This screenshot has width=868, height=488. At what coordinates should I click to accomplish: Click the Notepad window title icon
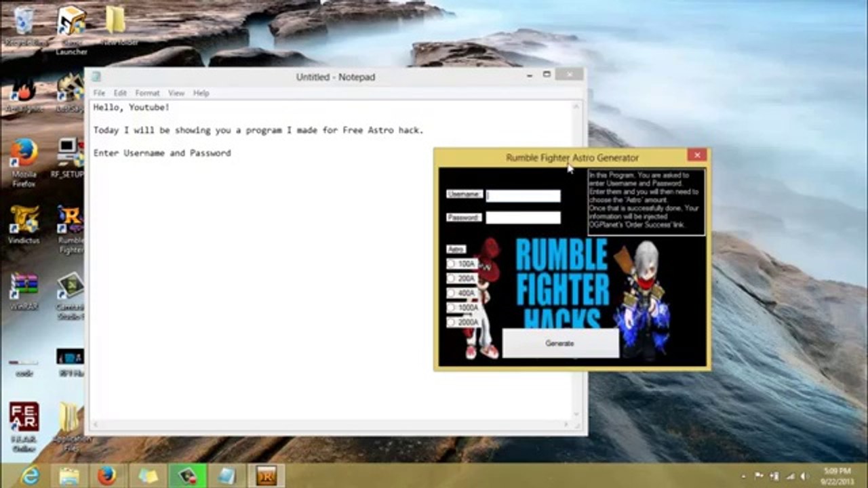click(96, 77)
